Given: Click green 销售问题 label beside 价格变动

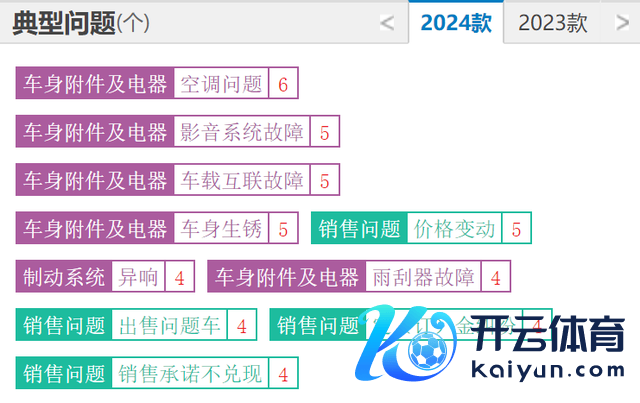Looking at the screenshot, I should click(358, 229).
